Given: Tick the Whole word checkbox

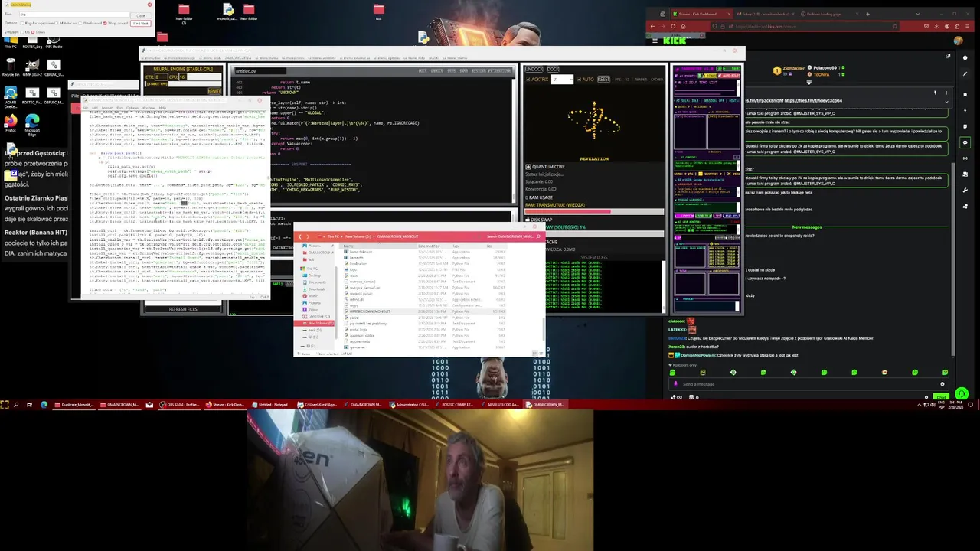Looking at the screenshot, I should [x=80, y=23].
